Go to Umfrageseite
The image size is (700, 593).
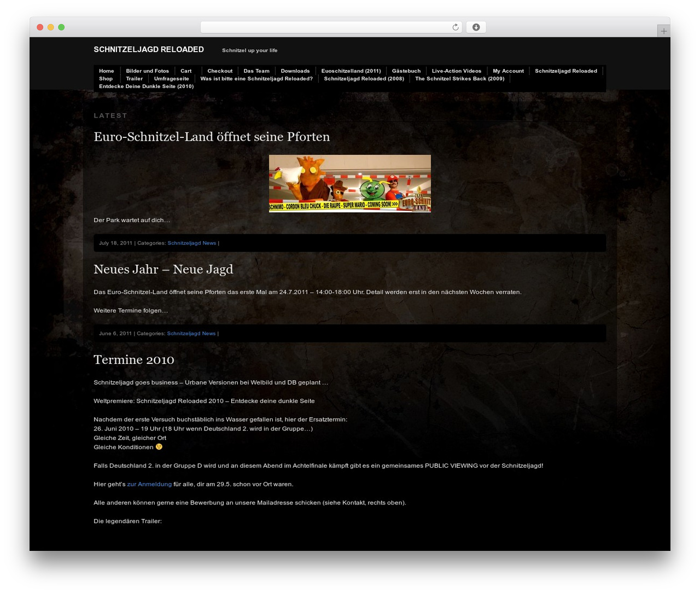tap(172, 79)
